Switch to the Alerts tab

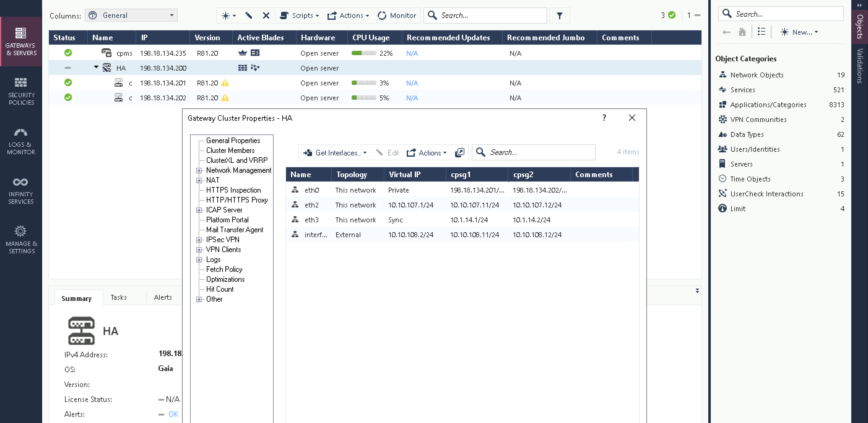click(x=163, y=297)
